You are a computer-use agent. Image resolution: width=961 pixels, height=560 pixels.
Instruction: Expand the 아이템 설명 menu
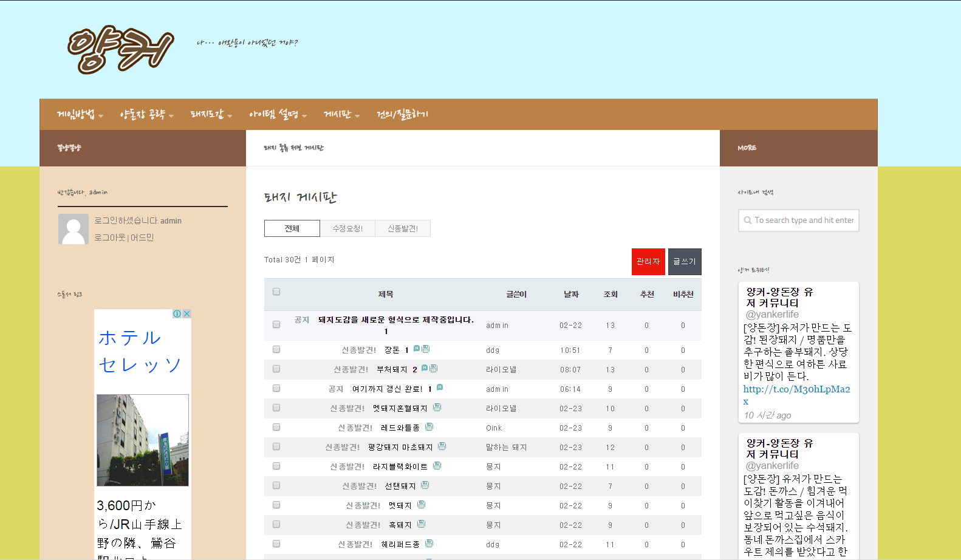tap(278, 115)
